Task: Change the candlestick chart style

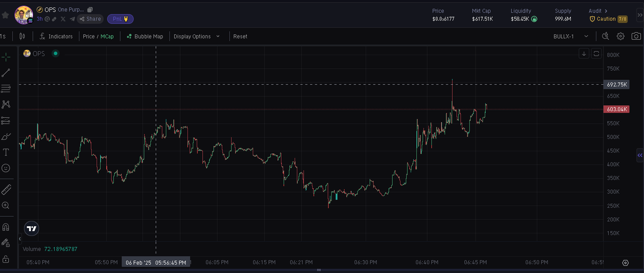Action: [x=22, y=36]
